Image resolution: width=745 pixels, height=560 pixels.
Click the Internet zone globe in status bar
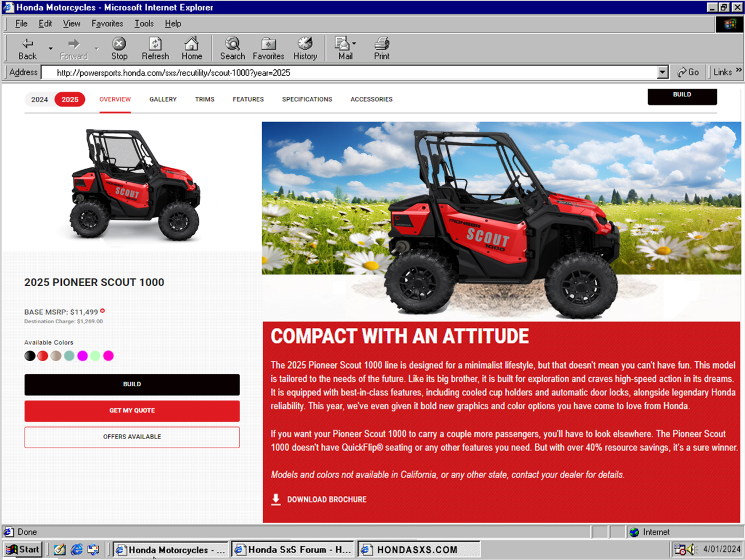point(634,532)
